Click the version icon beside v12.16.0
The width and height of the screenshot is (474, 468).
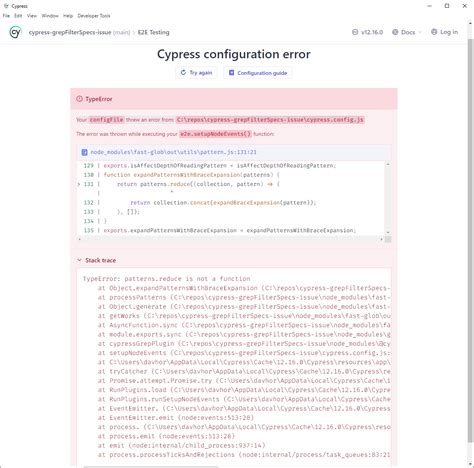click(x=355, y=32)
